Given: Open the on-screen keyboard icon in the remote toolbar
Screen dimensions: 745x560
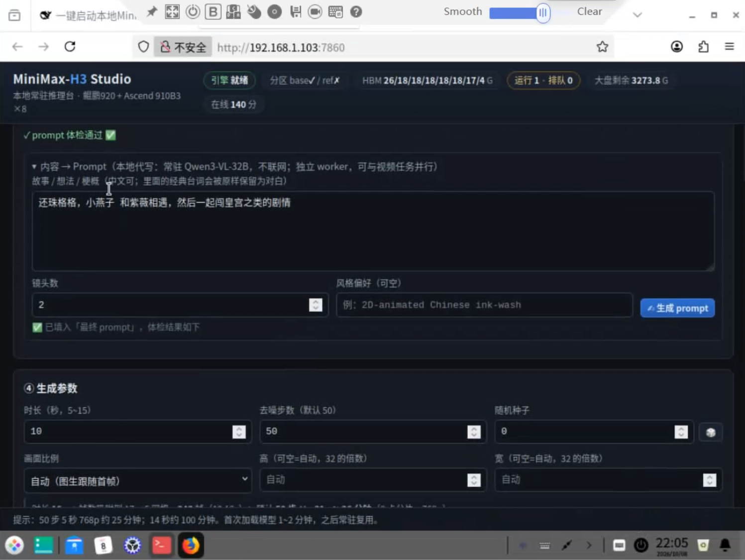Looking at the screenshot, I should pos(335,11).
